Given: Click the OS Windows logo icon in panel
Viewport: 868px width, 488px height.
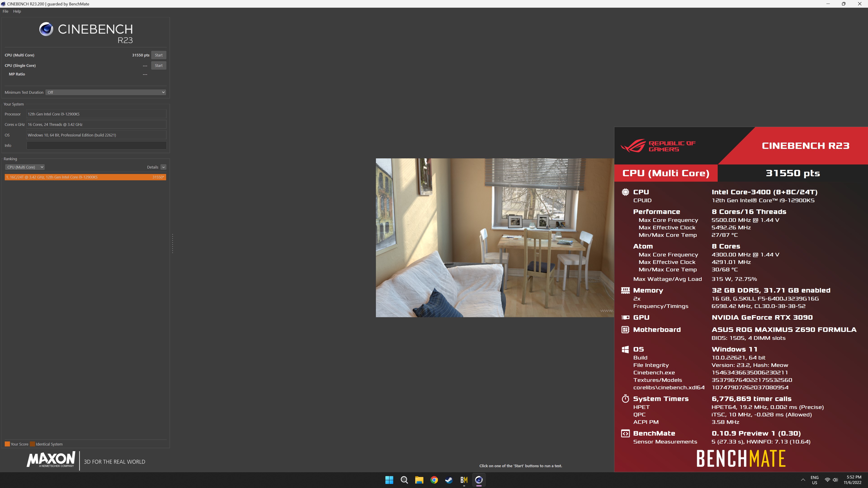Looking at the screenshot, I should 625,349.
